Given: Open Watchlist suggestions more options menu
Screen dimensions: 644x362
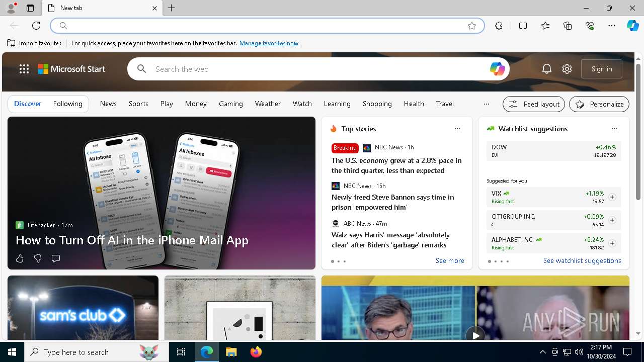Looking at the screenshot, I should click(x=614, y=129).
